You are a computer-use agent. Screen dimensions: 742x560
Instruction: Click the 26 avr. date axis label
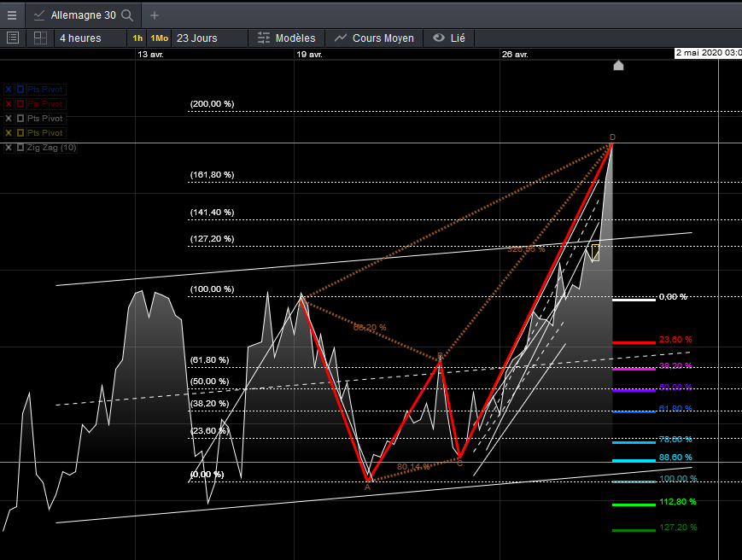tap(515, 55)
